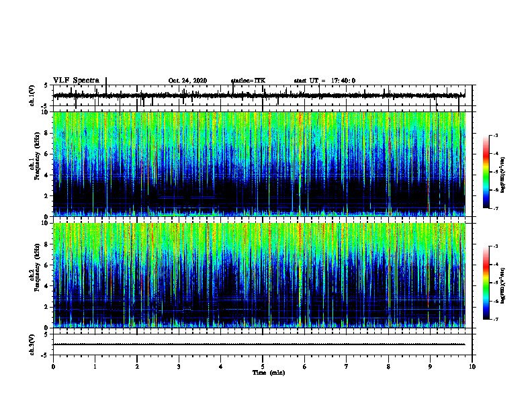Click the "10" kHz tick on ch.2 frequency axis

click(46, 223)
